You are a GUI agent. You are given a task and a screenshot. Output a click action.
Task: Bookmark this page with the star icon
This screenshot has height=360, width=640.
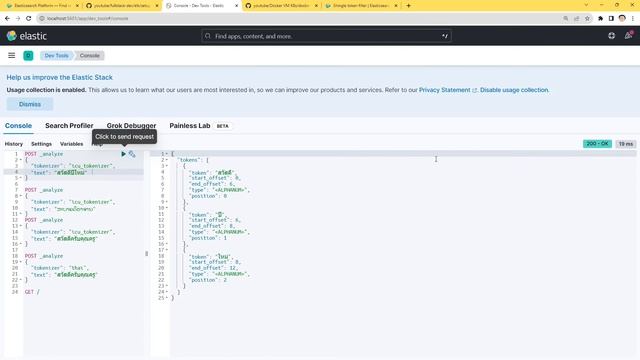(x=587, y=18)
